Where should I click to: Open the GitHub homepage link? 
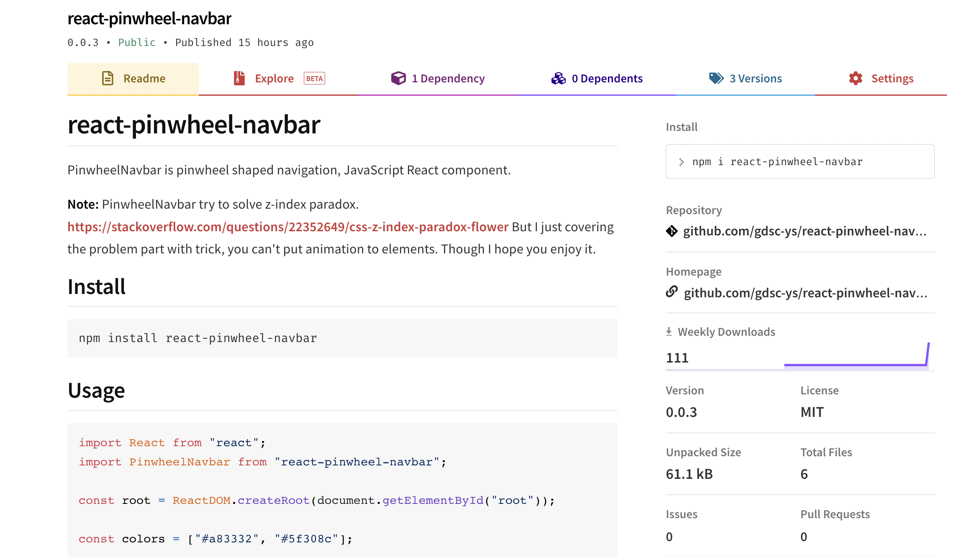[806, 293]
